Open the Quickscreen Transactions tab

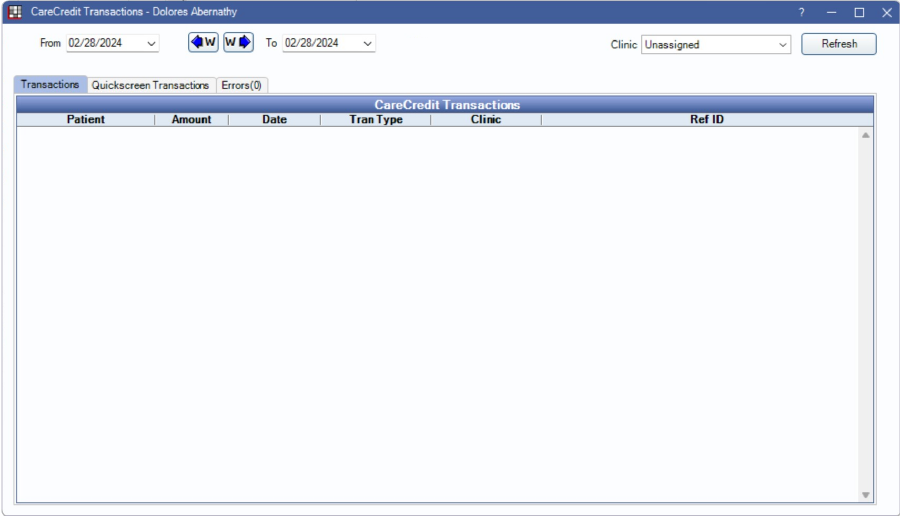coord(150,85)
